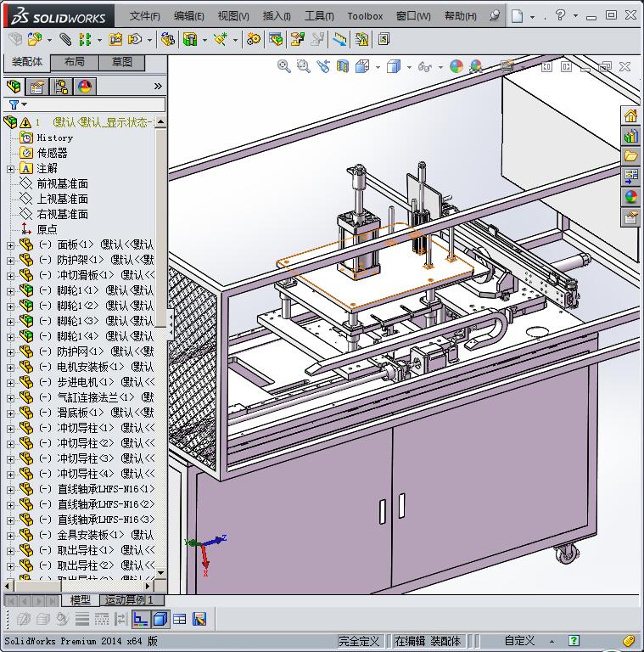Select the 传感器 tree item
Screen dimensions: 644x652
[x=52, y=153]
